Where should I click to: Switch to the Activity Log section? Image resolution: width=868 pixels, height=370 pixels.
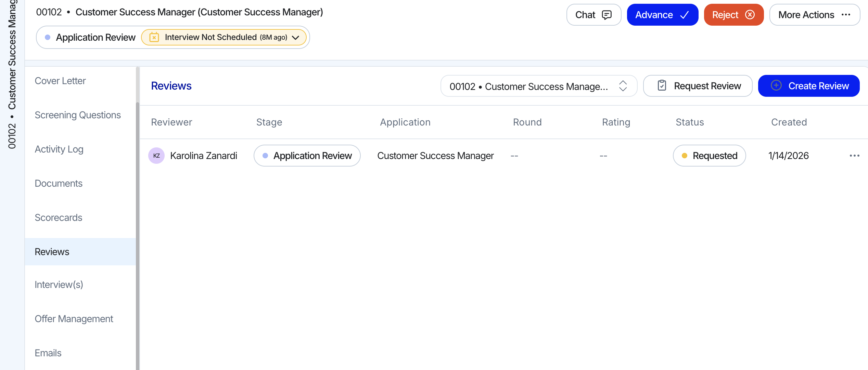59,149
